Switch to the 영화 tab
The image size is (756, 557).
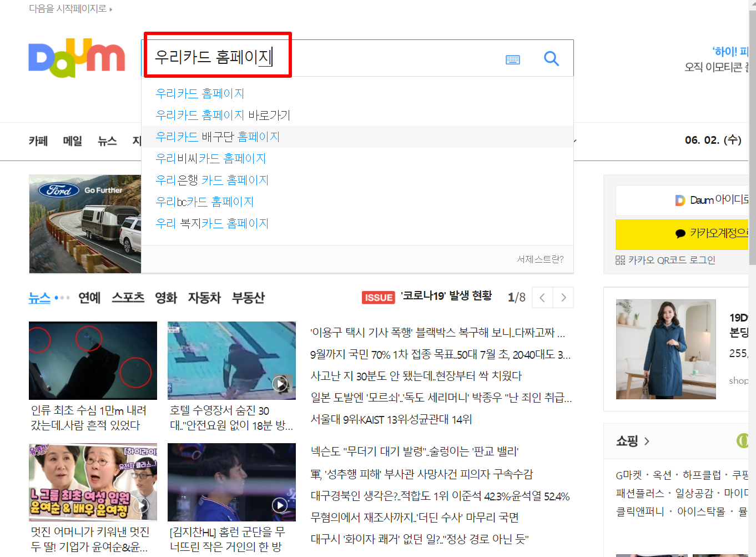click(166, 298)
